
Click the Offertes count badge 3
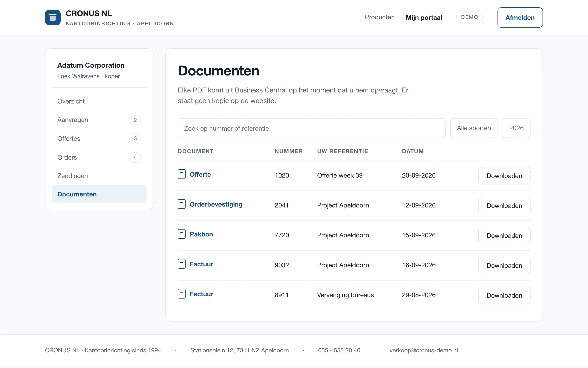point(135,138)
